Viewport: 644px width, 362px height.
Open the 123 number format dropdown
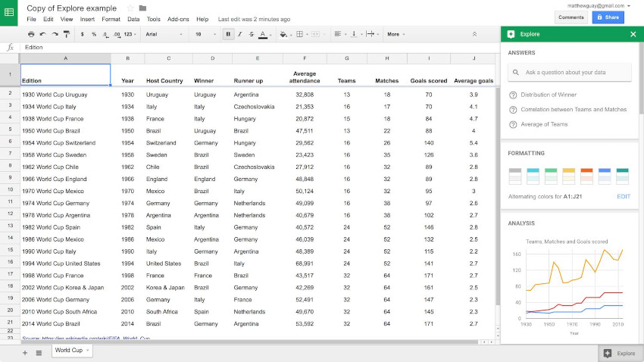130,35
